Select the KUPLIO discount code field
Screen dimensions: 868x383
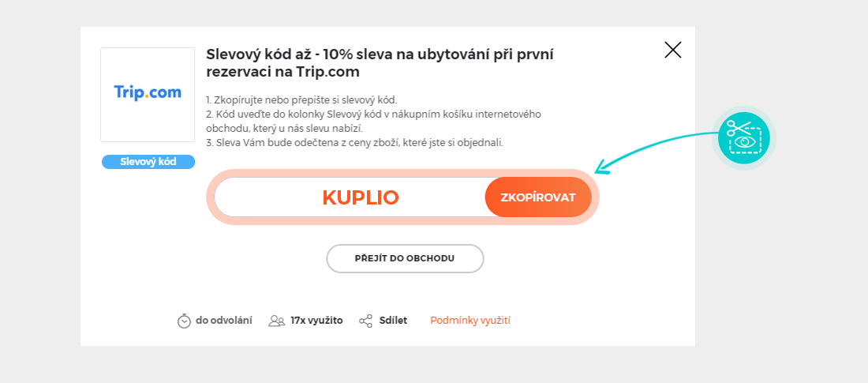(360, 197)
